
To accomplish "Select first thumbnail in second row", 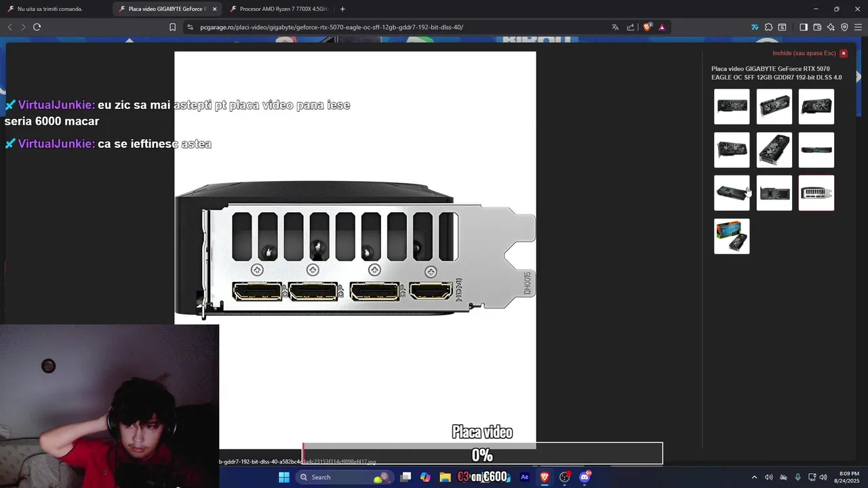I will tap(732, 150).
